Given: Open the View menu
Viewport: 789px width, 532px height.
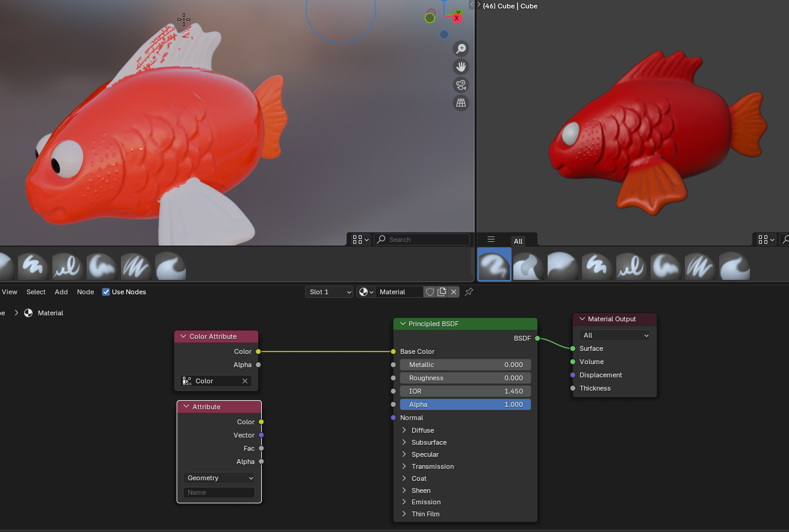Looking at the screenshot, I should point(10,292).
